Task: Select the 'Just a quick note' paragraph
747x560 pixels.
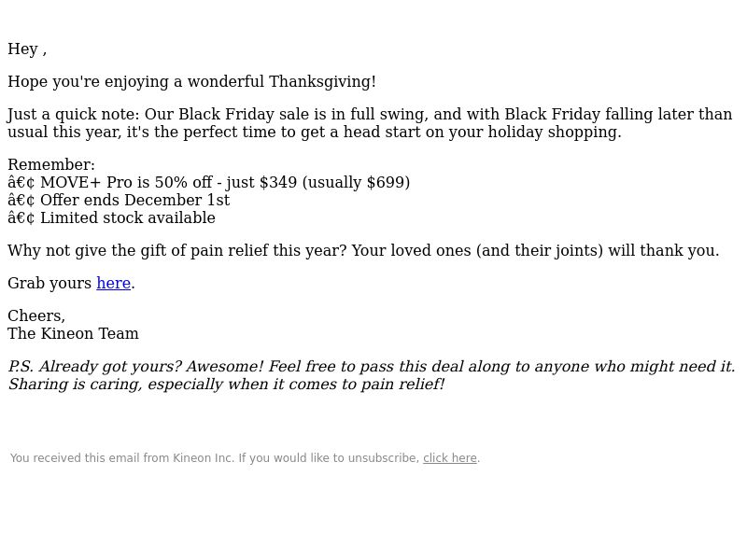Action: 370,123
